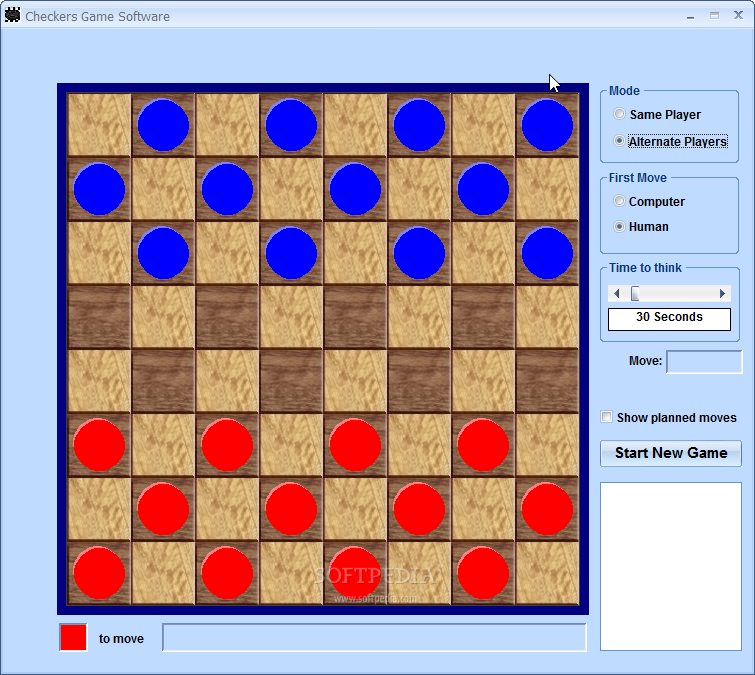The height and width of the screenshot is (675, 755).
Task: Click empty dark square in fifth row, second column
Action: [163, 381]
